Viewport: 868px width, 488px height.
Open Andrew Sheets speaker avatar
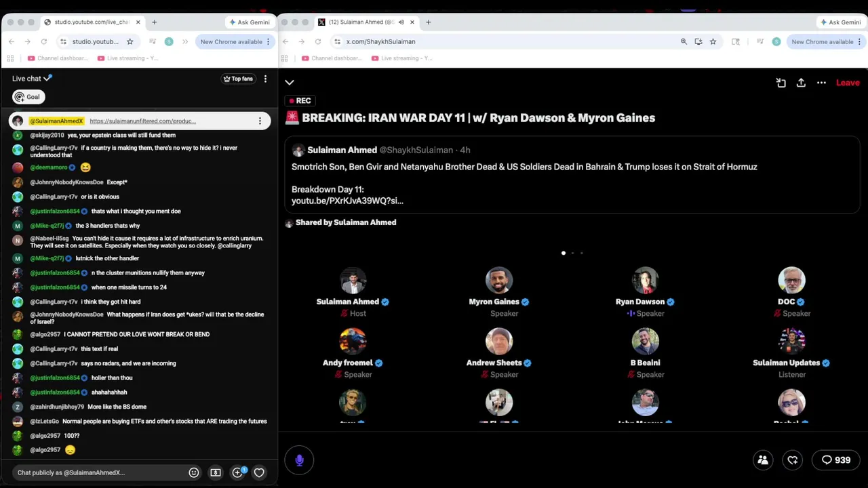(x=499, y=342)
